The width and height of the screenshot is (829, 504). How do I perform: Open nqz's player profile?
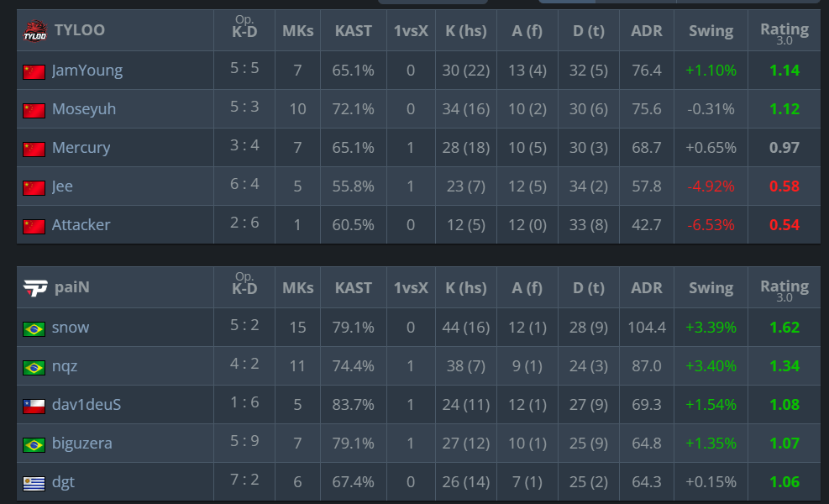click(x=65, y=366)
